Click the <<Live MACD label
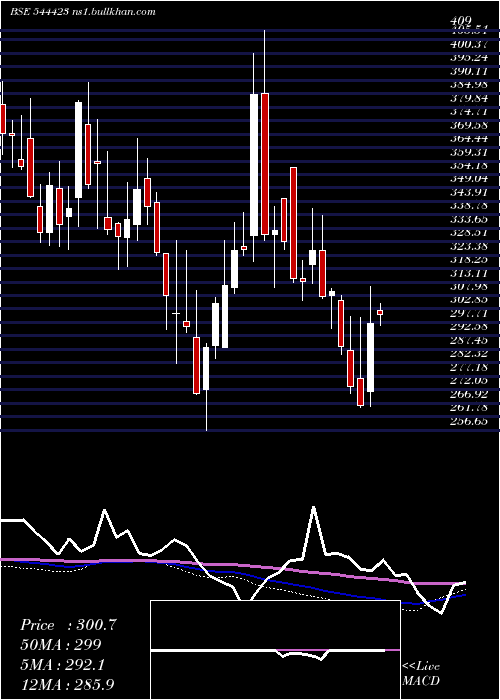 421,673
